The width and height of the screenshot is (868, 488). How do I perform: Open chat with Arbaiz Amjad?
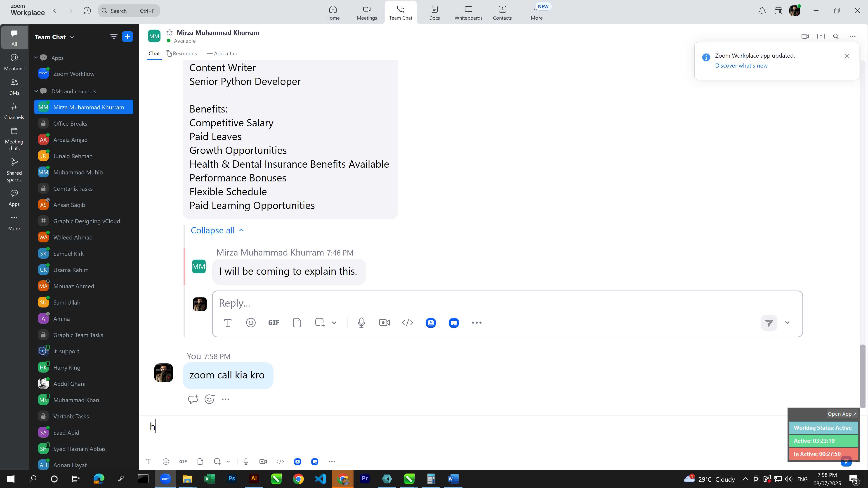pyautogui.click(x=84, y=140)
